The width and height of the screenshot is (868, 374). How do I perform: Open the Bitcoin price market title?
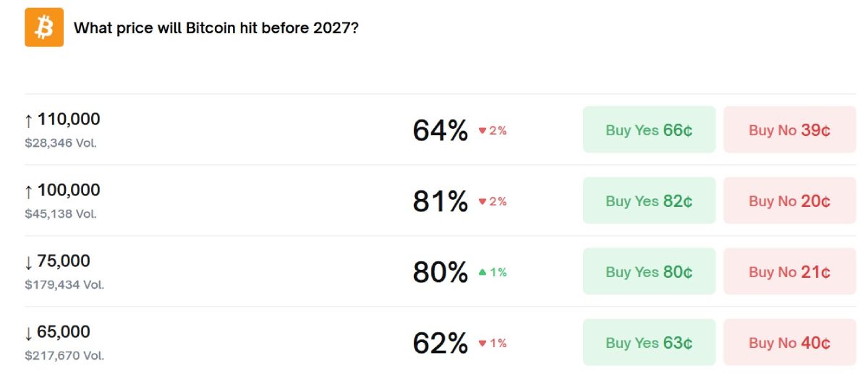pos(216,28)
